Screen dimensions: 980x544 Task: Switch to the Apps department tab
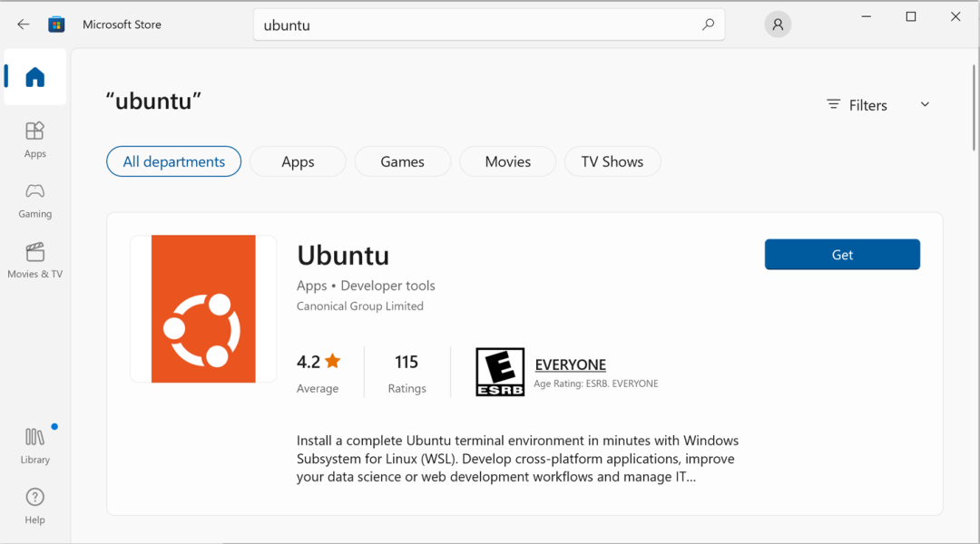pyautogui.click(x=298, y=161)
